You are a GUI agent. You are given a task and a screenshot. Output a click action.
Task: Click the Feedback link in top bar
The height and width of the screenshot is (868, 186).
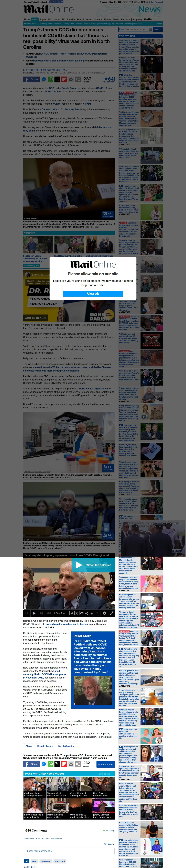coord(43,2)
